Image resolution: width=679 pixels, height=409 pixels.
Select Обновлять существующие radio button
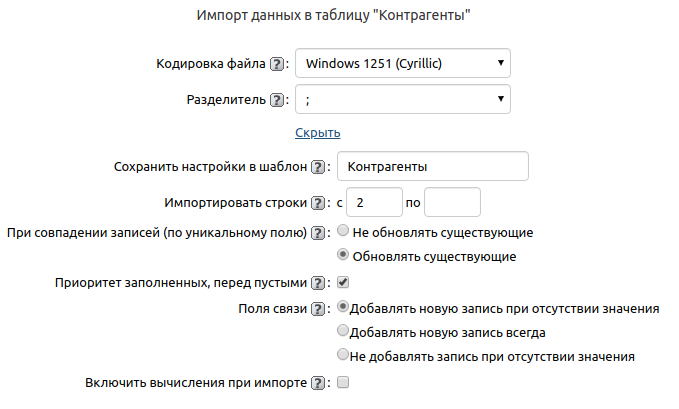click(344, 256)
